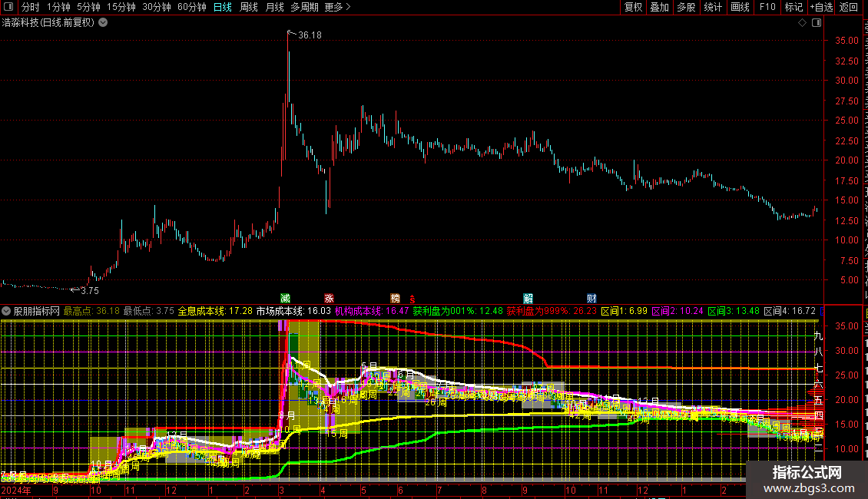
Task: Expand the 股朋指标网 indicator menu arrow
Action: [7, 311]
